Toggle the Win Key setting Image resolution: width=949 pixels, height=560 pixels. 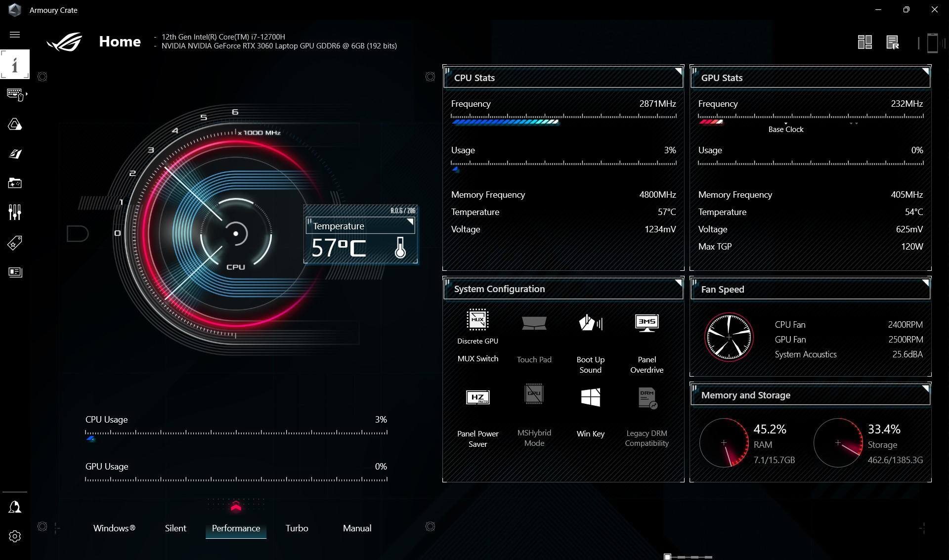point(590,398)
